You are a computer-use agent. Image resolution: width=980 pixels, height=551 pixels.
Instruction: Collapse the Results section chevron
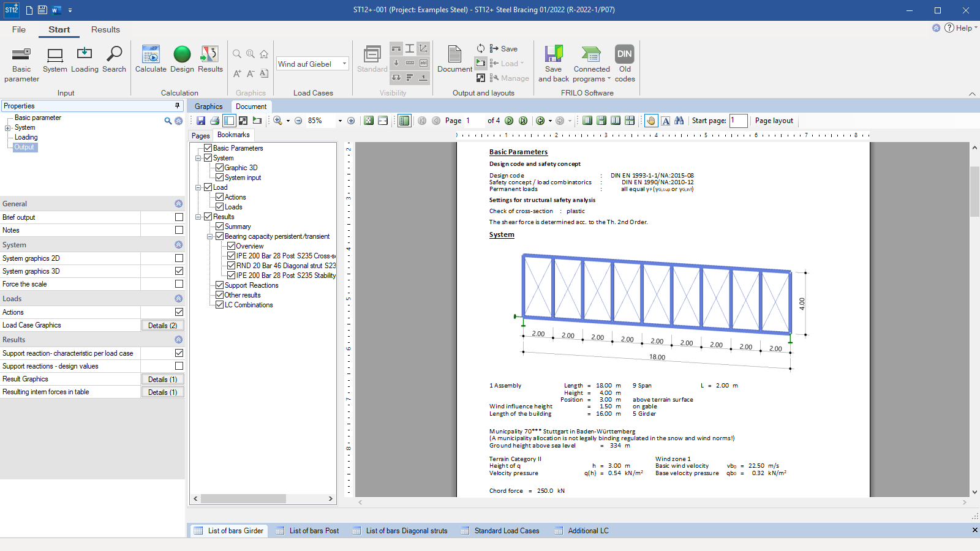coord(178,340)
